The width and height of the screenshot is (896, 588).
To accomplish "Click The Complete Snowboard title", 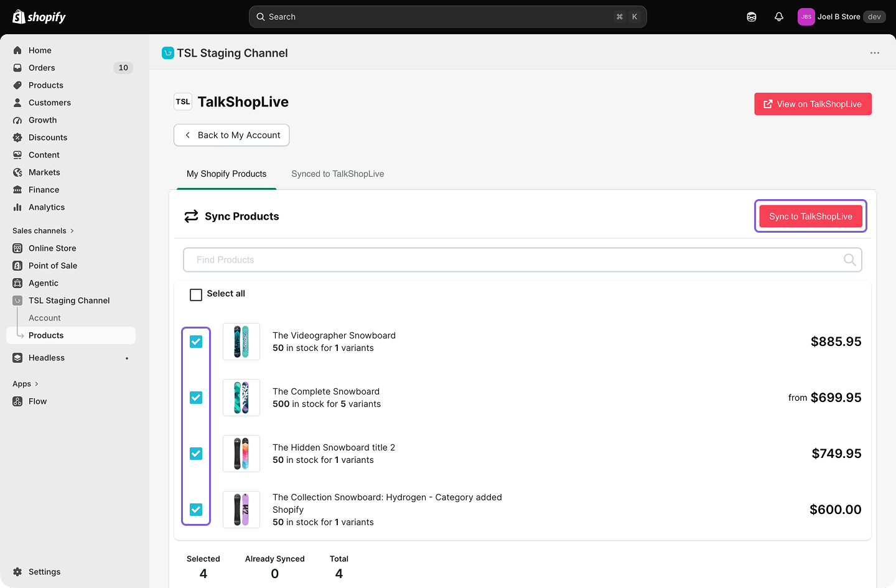I will click(326, 391).
